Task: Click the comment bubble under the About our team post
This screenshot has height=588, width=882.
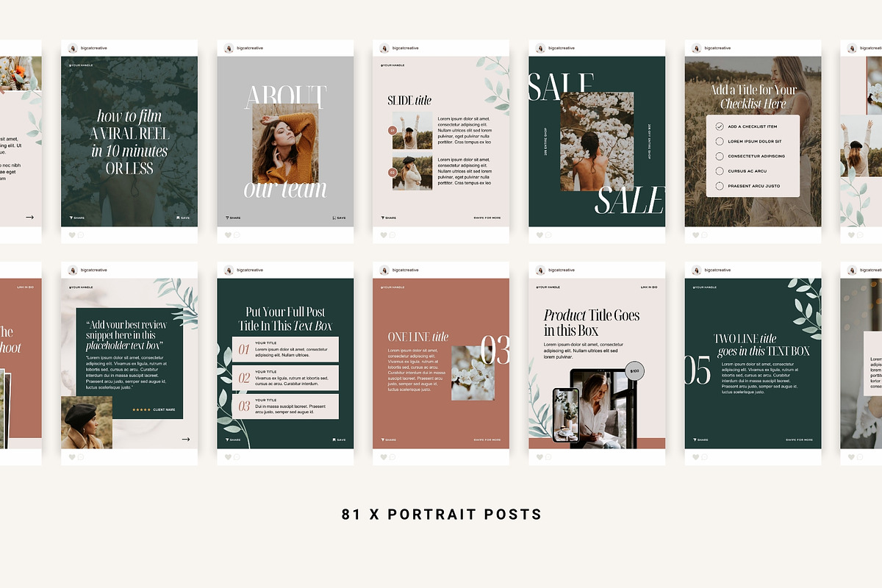Action: click(x=236, y=235)
